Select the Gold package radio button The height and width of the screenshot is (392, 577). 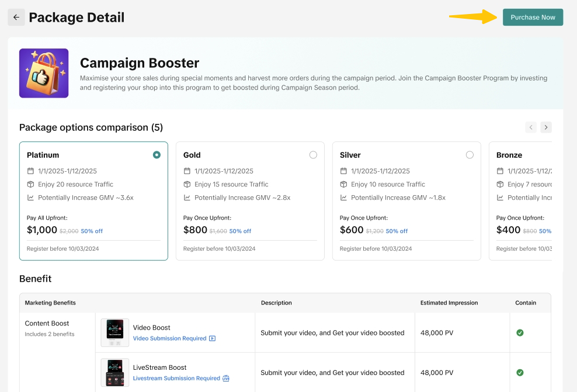coord(313,155)
